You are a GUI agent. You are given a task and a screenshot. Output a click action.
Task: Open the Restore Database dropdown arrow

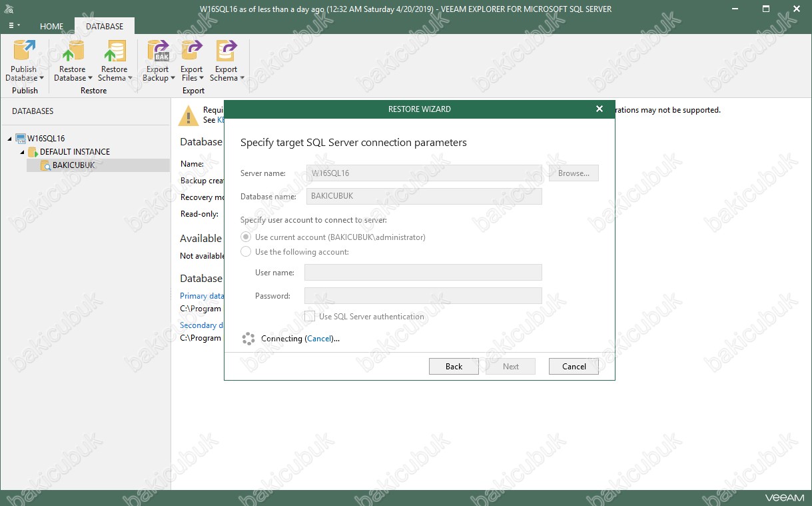91,79
